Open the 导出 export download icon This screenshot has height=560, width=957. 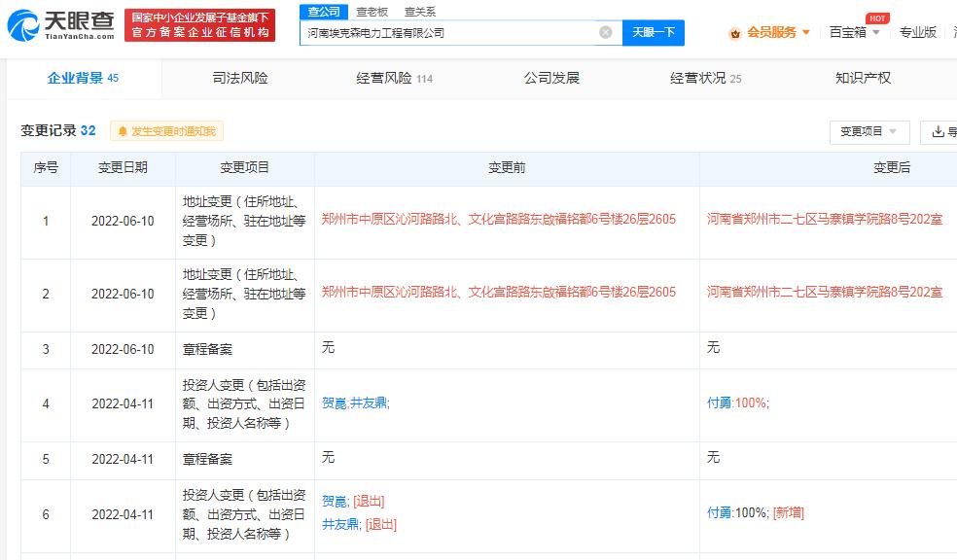point(937,131)
